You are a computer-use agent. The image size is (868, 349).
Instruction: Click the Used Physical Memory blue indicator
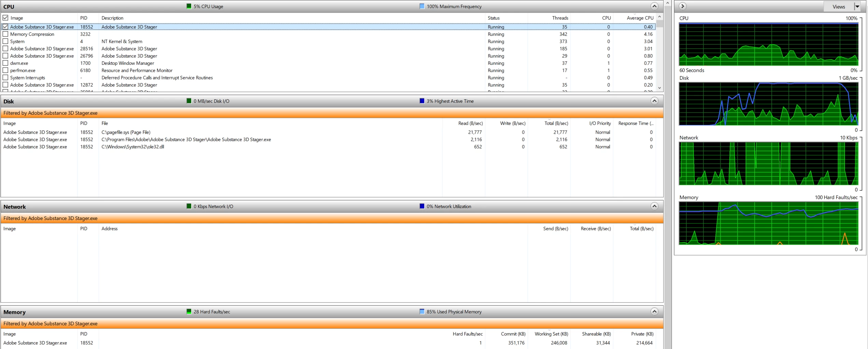[x=422, y=311]
